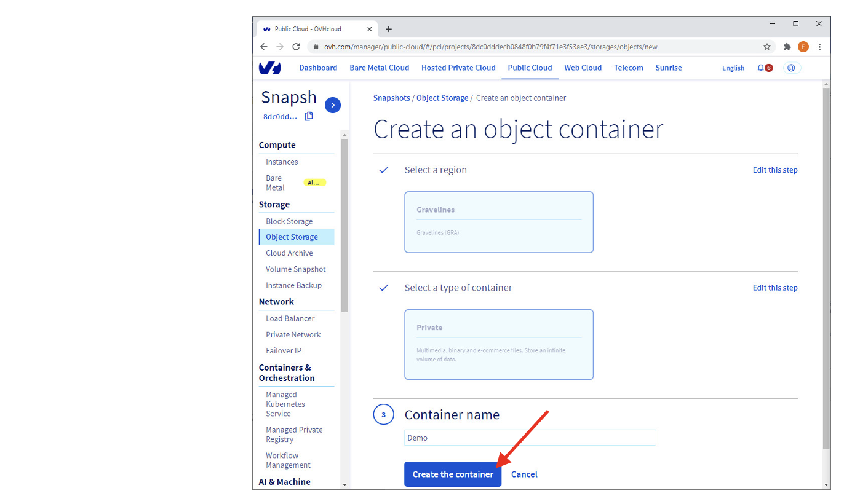Viewport: 860px width, 504px height.
Task: Open the English language dropdown
Action: pos(733,68)
